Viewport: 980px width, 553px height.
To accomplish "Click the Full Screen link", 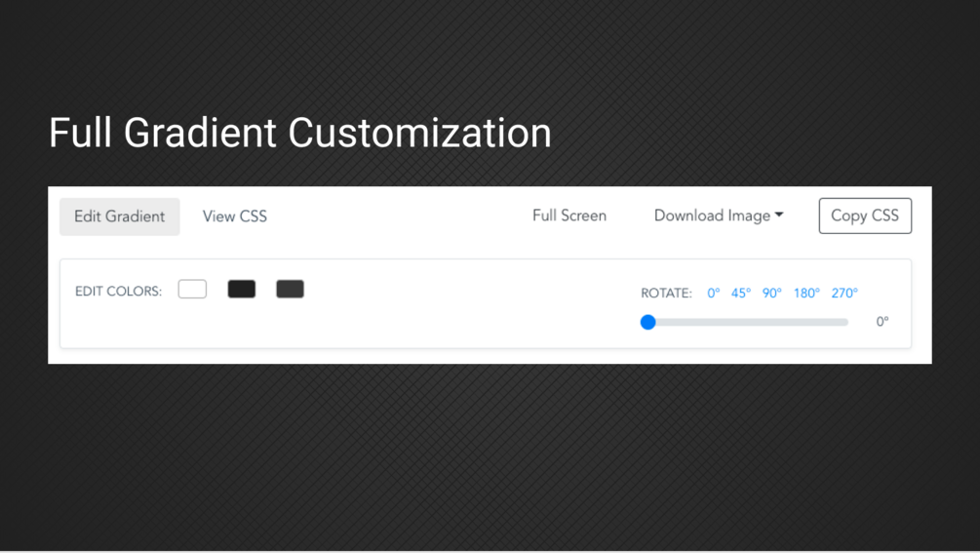I will coord(568,216).
